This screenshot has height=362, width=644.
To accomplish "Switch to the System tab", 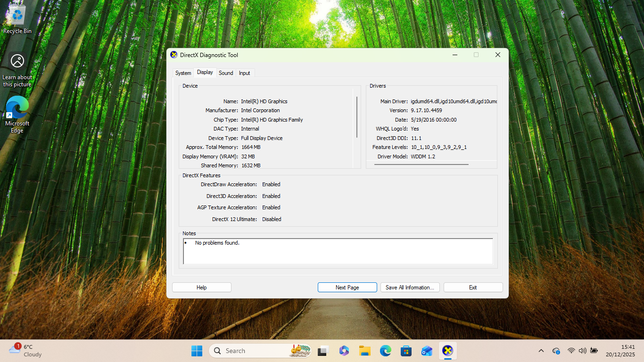I will tap(183, 73).
